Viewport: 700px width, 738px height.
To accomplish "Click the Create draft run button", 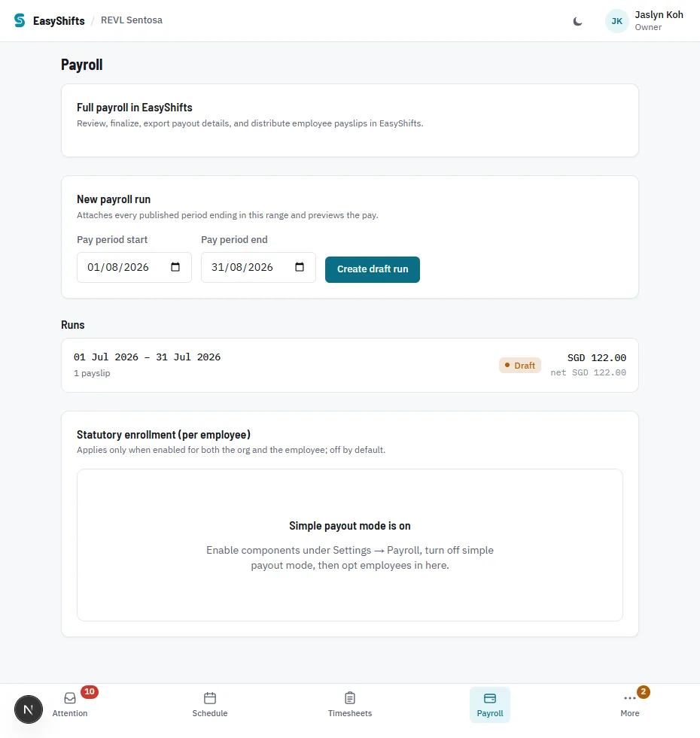I will coord(372,269).
